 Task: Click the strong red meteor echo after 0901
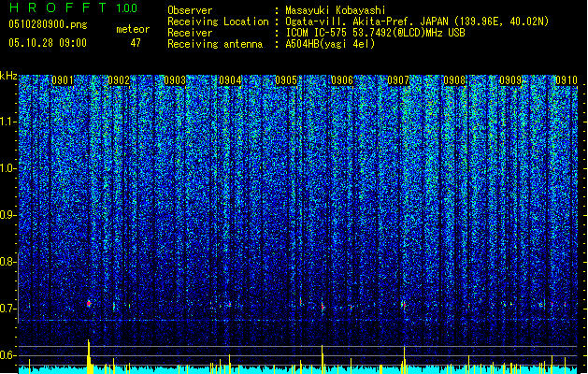[89, 304]
